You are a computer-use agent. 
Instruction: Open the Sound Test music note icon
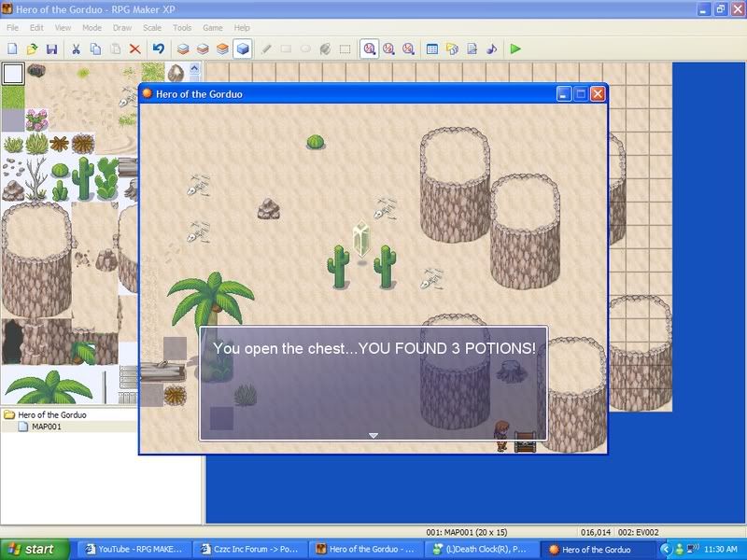(492, 49)
